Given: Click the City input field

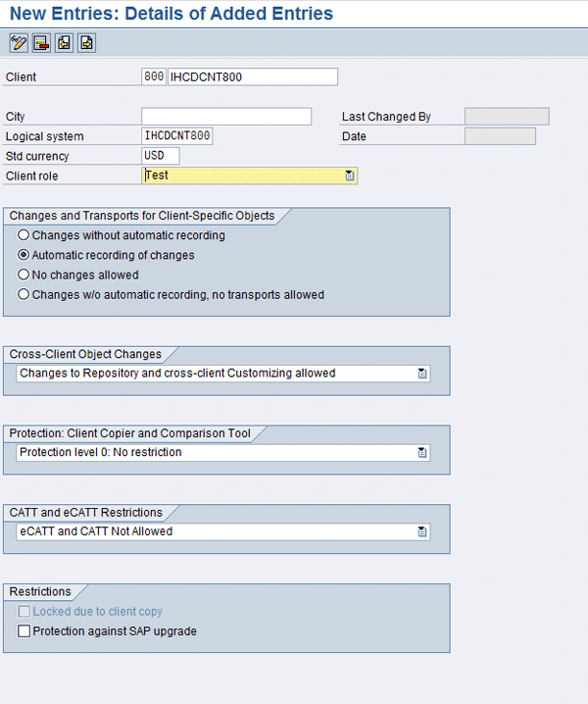Looking at the screenshot, I should tap(226, 117).
